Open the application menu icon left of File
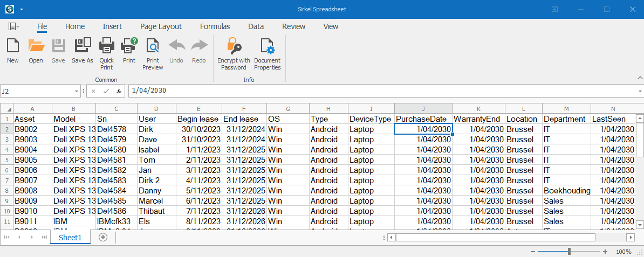 [13, 26]
